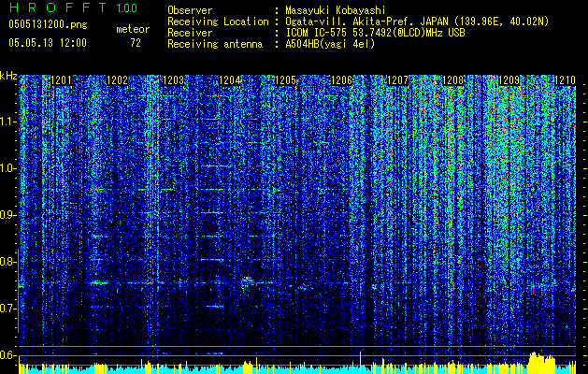Click the meteor count 72
This screenshot has height=374, width=588.
pyautogui.click(x=136, y=43)
